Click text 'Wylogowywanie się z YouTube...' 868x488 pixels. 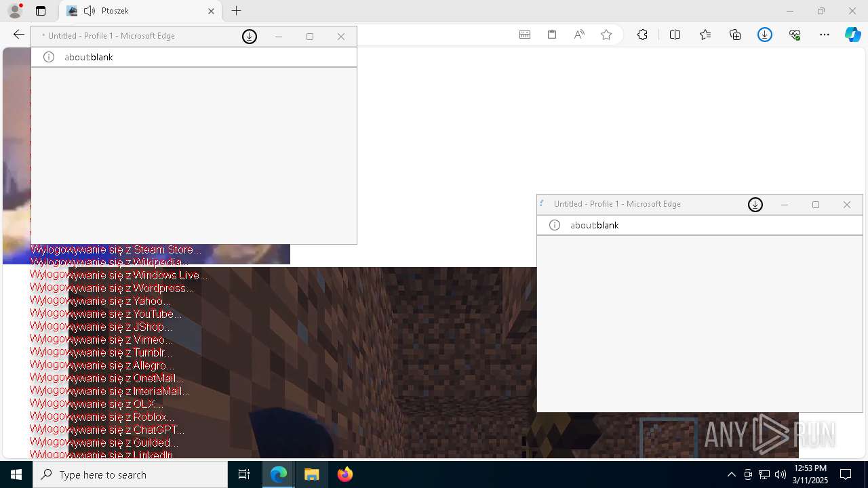[x=106, y=314]
